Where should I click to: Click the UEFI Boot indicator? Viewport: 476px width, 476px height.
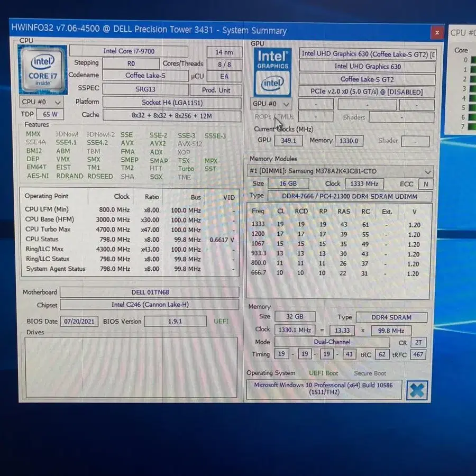323,373
